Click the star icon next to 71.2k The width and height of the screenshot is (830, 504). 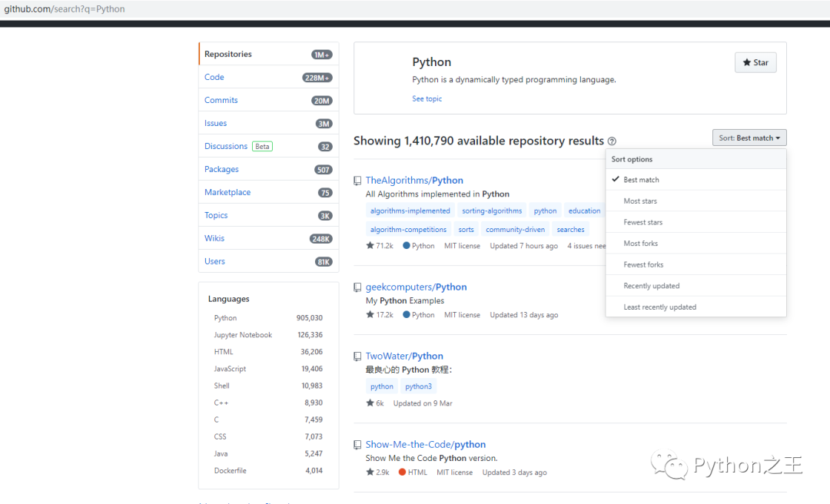370,246
